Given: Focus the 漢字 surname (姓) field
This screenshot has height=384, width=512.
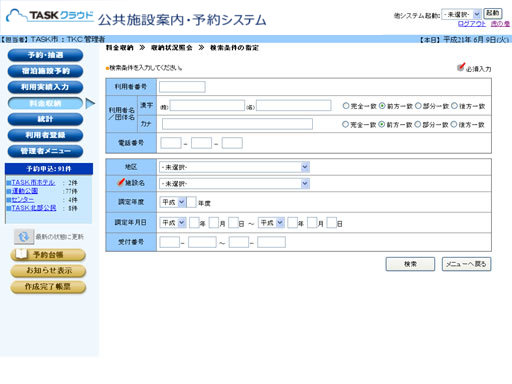Looking at the screenshot, I should pyautogui.click(x=207, y=106).
